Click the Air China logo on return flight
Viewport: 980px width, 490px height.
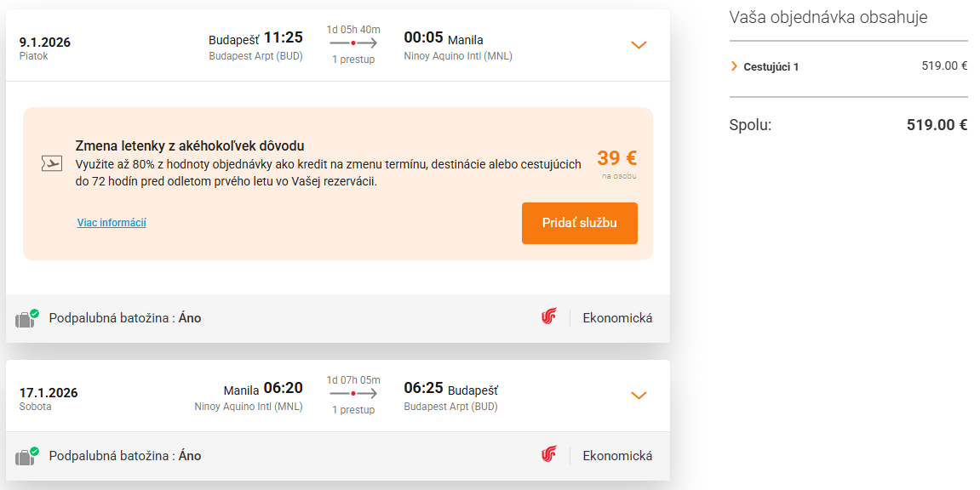[549, 454]
